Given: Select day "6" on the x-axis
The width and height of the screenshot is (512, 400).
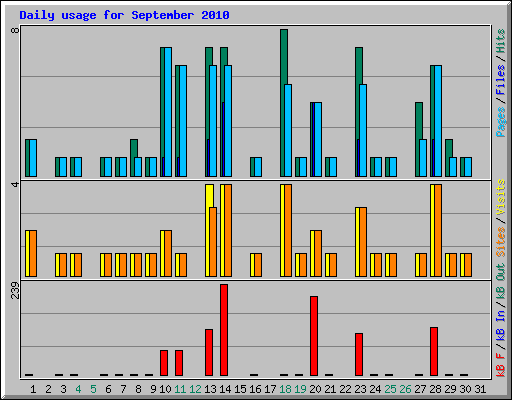Looking at the screenshot, I should click(x=108, y=389).
